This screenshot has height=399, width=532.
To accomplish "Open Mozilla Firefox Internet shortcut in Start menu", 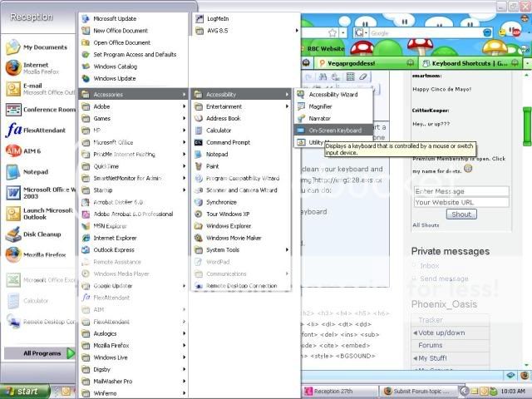I will (39, 68).
